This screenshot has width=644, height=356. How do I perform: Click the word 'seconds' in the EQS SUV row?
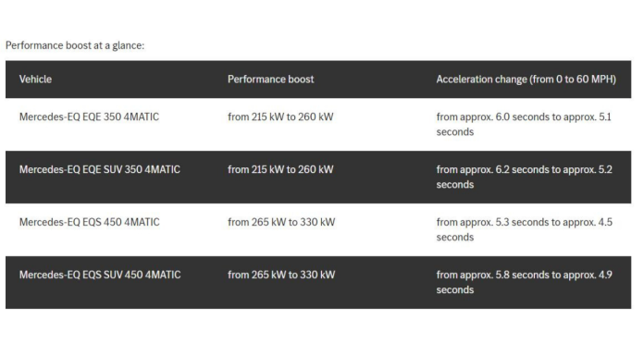pyautogui.click(x=455, y=290)
